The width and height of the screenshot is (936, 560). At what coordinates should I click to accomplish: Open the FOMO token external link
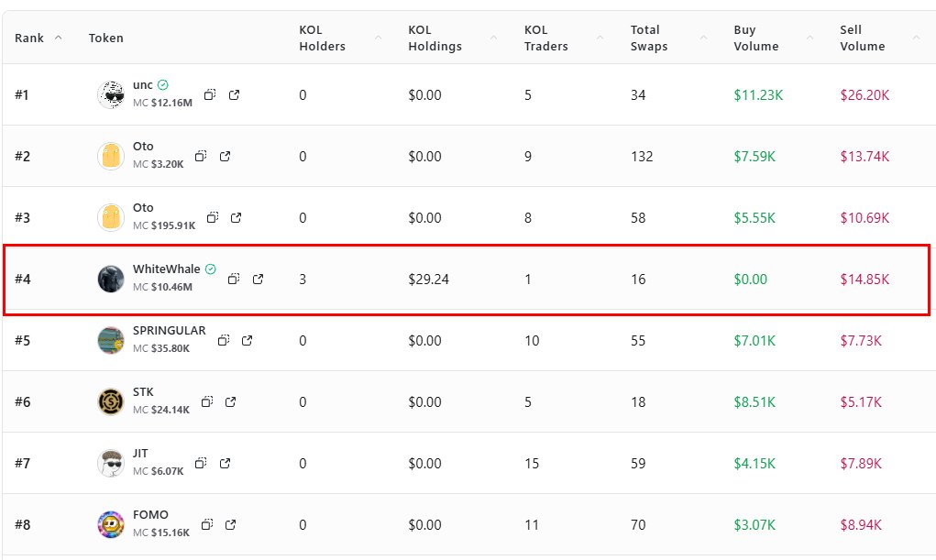pos(230,524)
